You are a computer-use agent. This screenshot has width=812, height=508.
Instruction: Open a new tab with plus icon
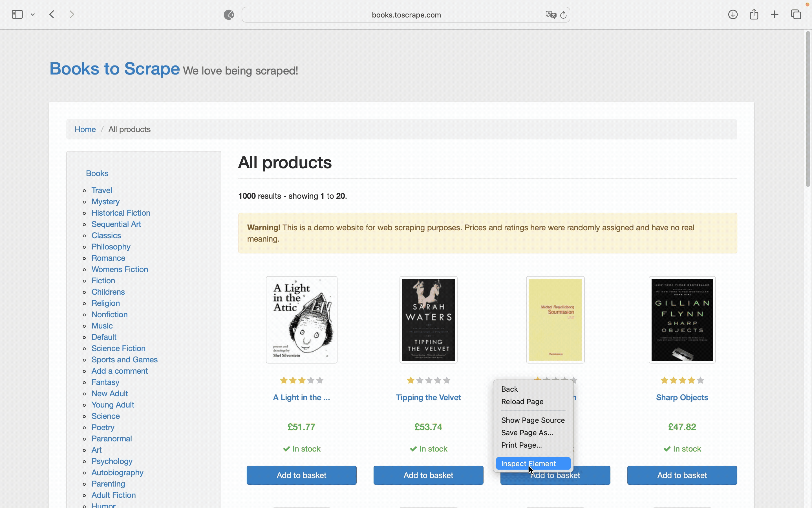(775, 14)
